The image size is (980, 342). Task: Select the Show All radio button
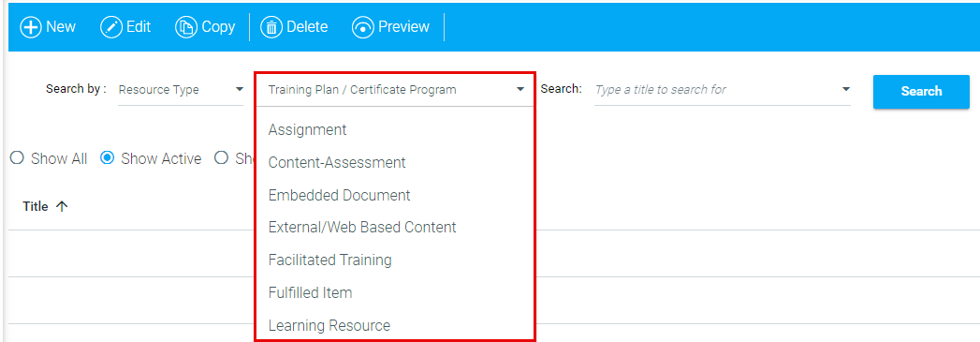pyautogui.click(x=18, y=158)
